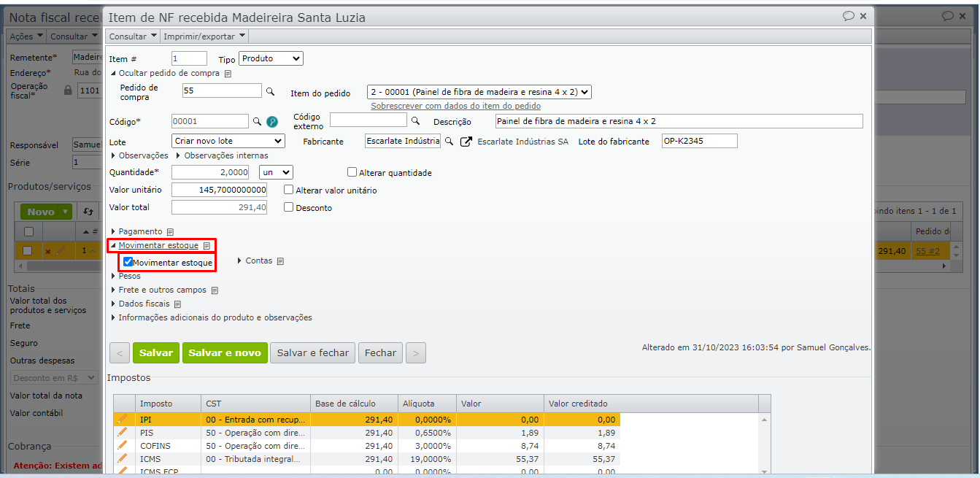Click the magnifier next to the Código field
This screenshot has height=478, width=980.
point(257,121)
